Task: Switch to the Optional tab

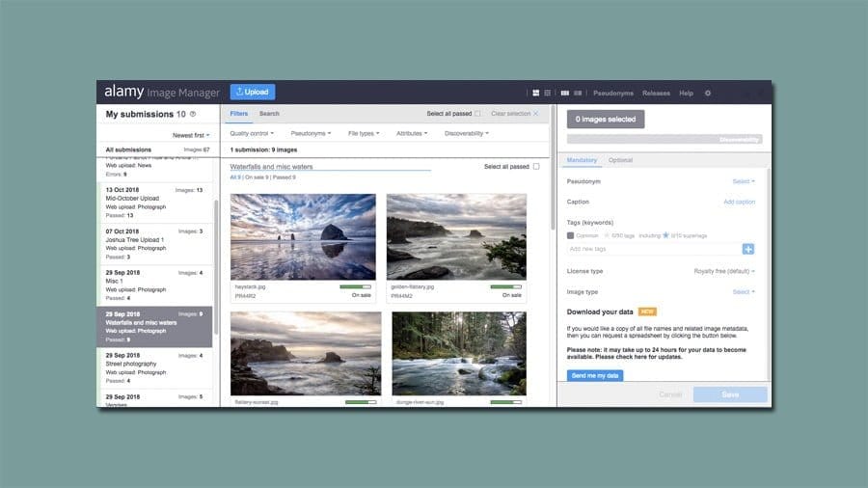Action: point(621,160)
